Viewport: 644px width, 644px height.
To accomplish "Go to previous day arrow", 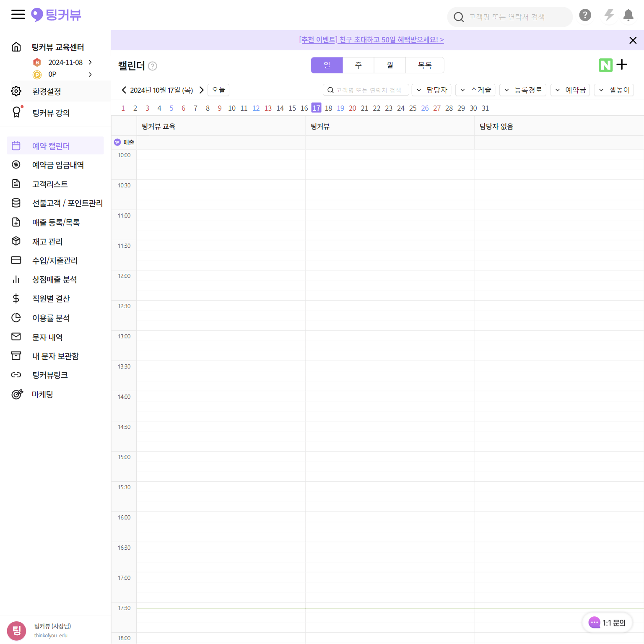I will point(124,90).
